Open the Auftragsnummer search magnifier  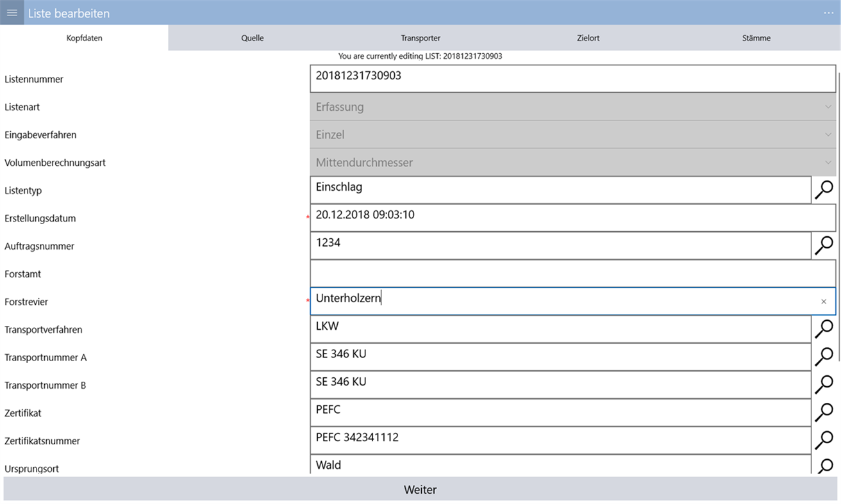pyautogui.click(x=824, y=245)
